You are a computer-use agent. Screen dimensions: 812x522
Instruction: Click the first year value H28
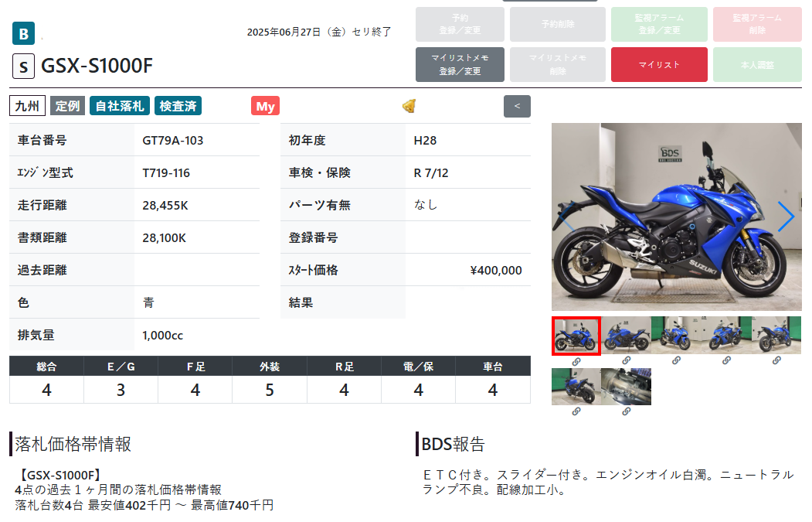(425, 141)
